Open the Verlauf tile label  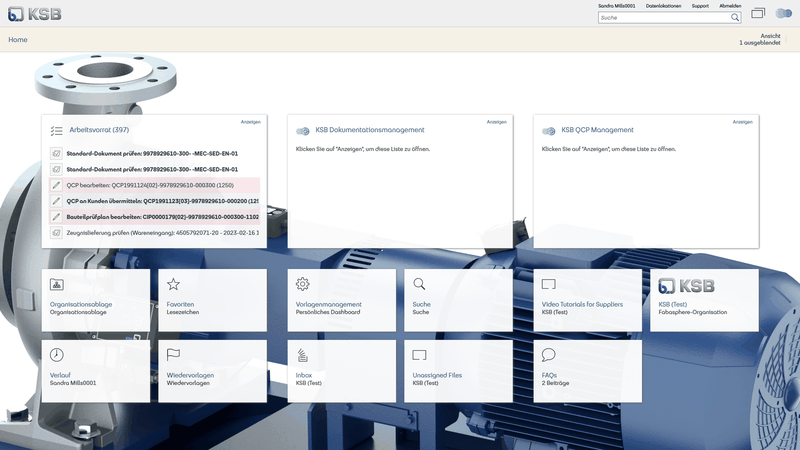click(x=60, y=375)
